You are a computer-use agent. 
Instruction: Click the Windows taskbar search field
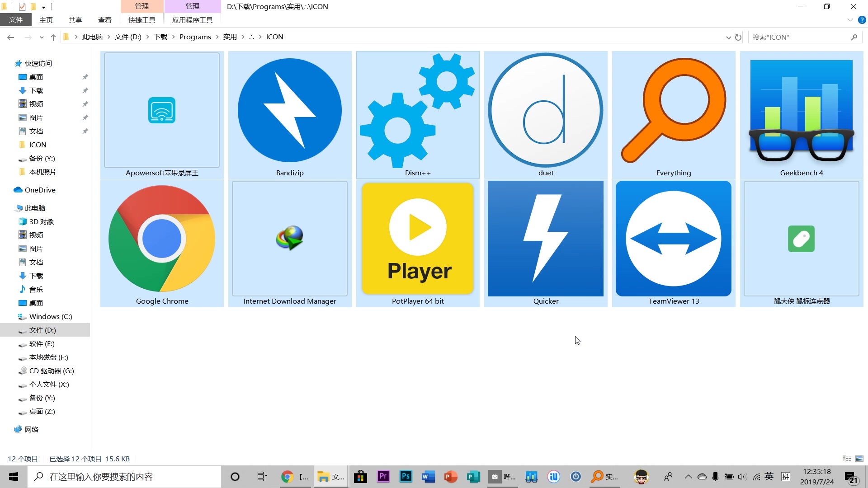point(125,477)
